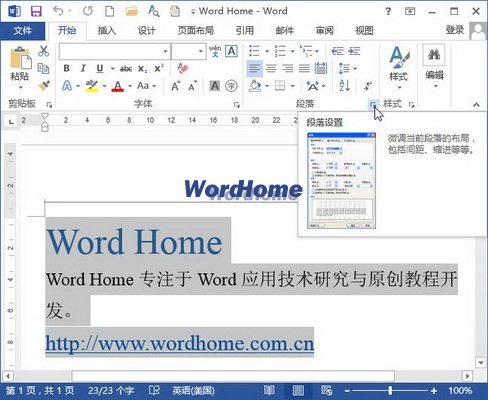The height and width of the screenshot is (400, 488).
Task: Expand bullet list options arrow
Action: point(267,51)
